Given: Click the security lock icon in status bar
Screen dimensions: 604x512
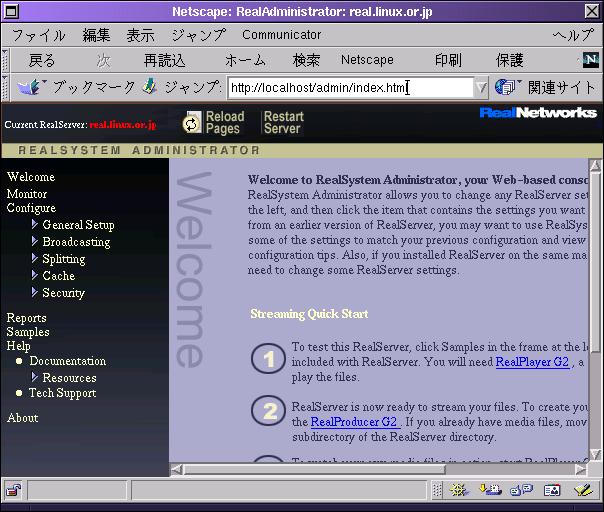Looking at the screenshot, I should click(x=13, y=490).
